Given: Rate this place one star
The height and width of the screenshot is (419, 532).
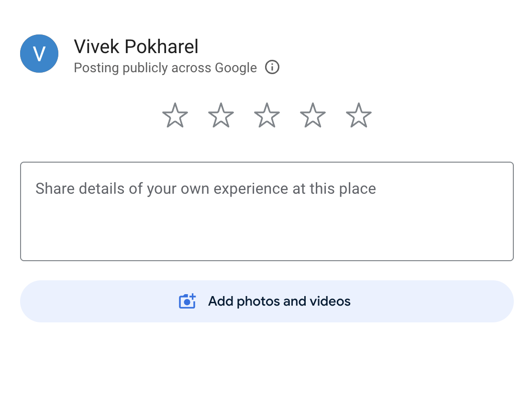Looking at the screenshot, I should 175,116.
